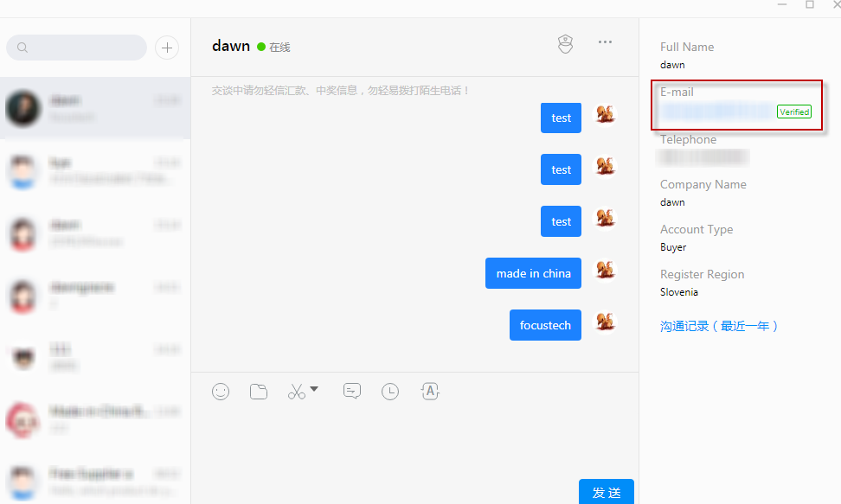The width and height of the screenshot is (841, 504).
Task: Maximize the chat window
Action: tap(810, 5)
